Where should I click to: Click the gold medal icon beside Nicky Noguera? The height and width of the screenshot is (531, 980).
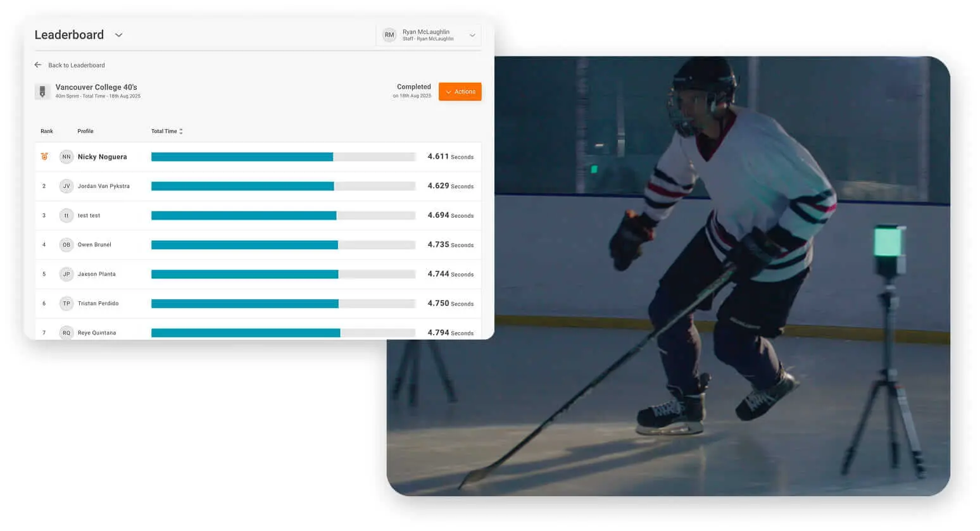[43, 156]
